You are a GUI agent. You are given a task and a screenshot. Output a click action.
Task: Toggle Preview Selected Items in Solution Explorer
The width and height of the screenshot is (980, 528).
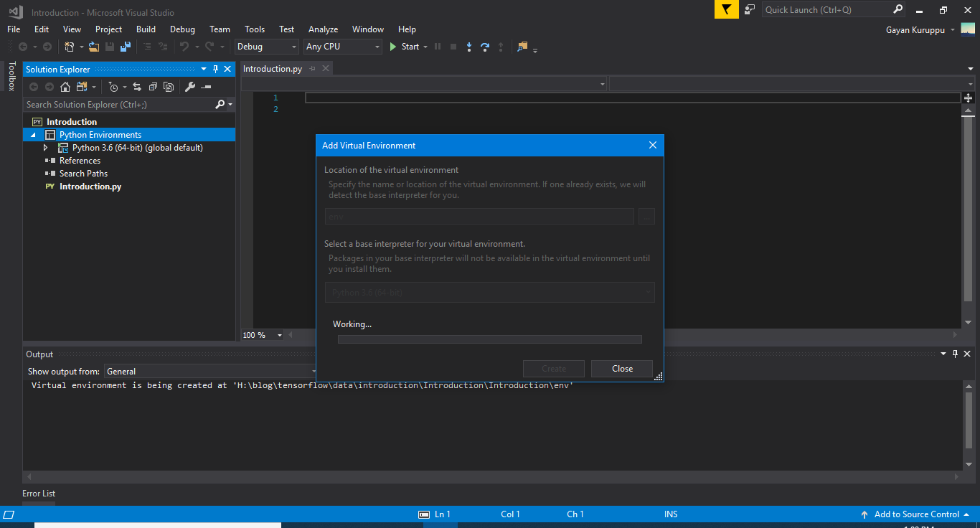click(x=169, y=87)
